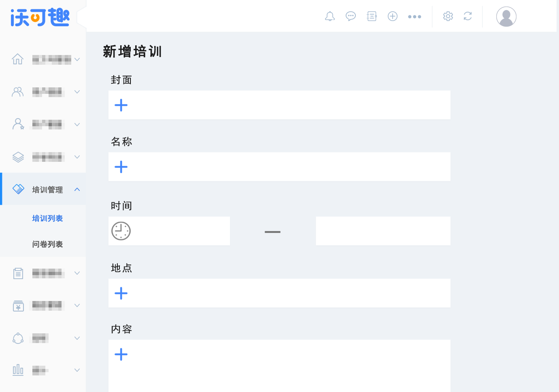Expand the clipboard sidebar menu chevron
Screen dimensions: 559x392
click(77, 273)
